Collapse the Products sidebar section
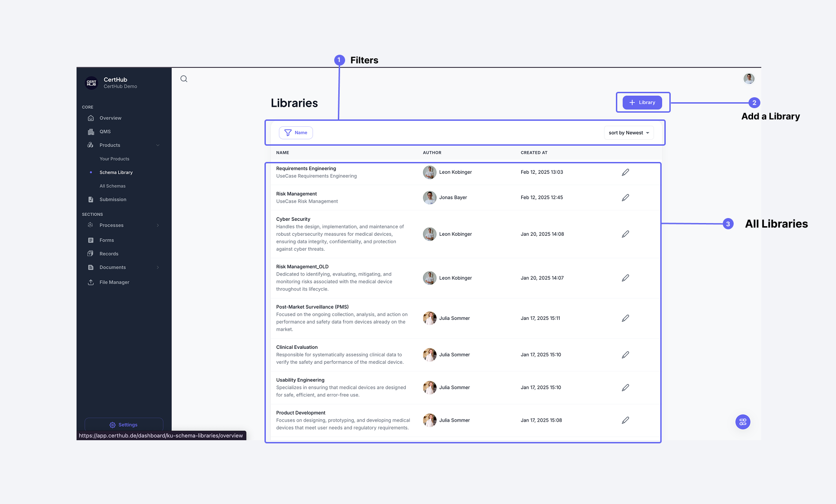 tap(158, 145)
